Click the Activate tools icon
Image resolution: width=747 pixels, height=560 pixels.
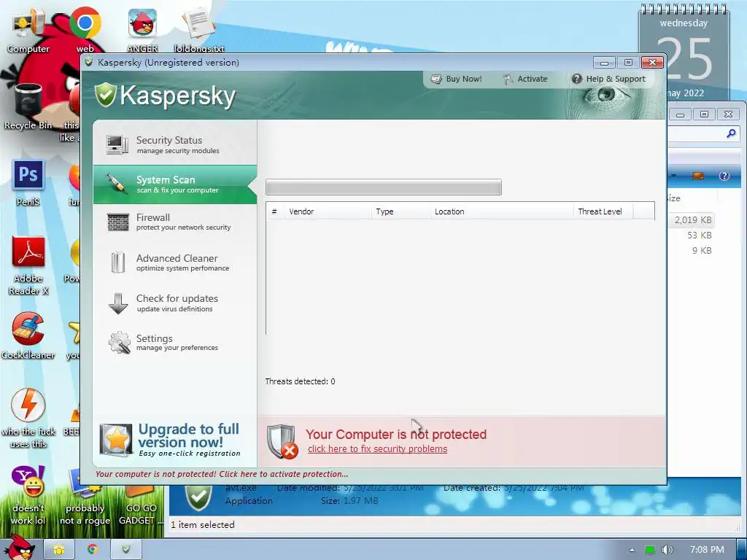click(x=508, y=79)
